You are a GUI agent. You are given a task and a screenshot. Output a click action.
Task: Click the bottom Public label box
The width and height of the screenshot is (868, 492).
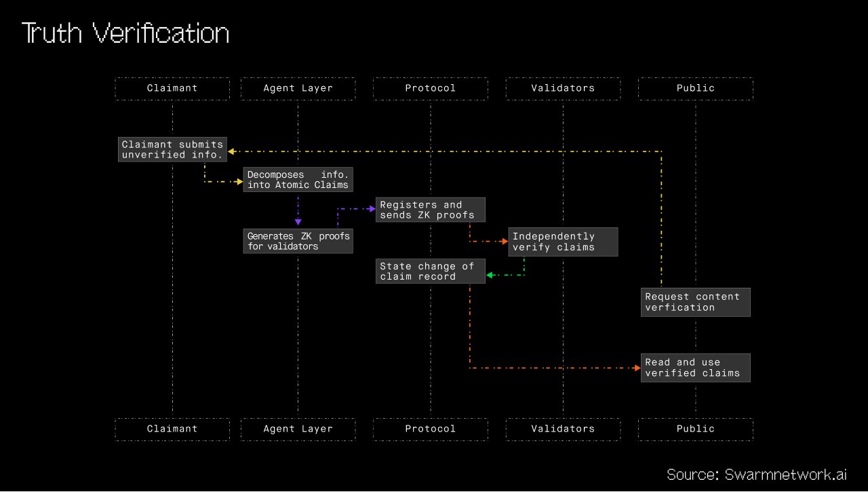point(695,429)
